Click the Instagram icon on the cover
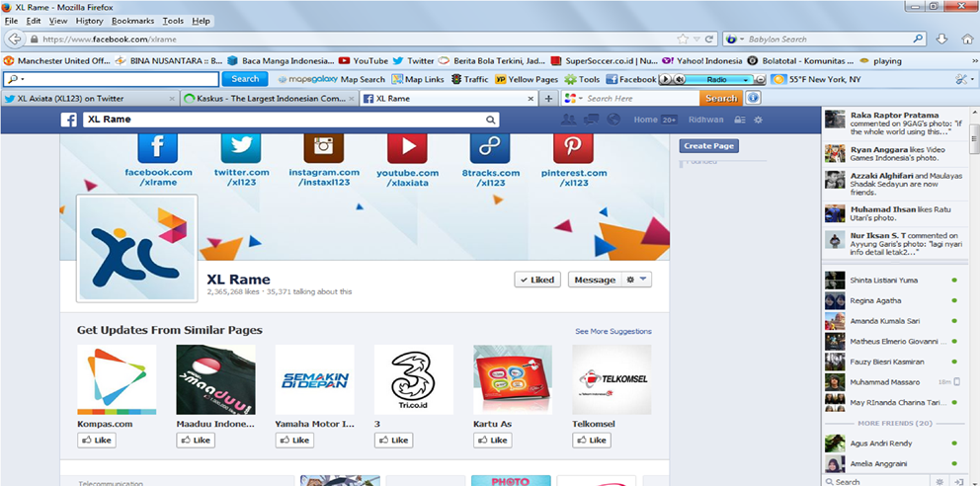Viewport: 980px width, 486px height. point(324,147)
